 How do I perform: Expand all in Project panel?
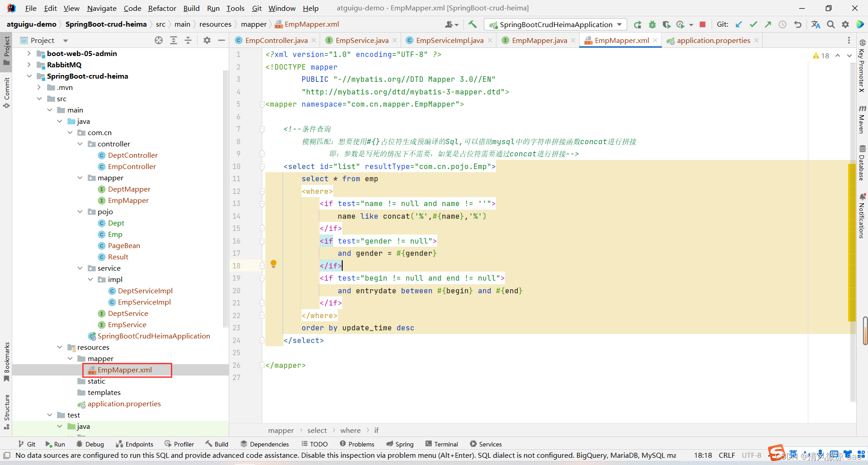(174, 40)
